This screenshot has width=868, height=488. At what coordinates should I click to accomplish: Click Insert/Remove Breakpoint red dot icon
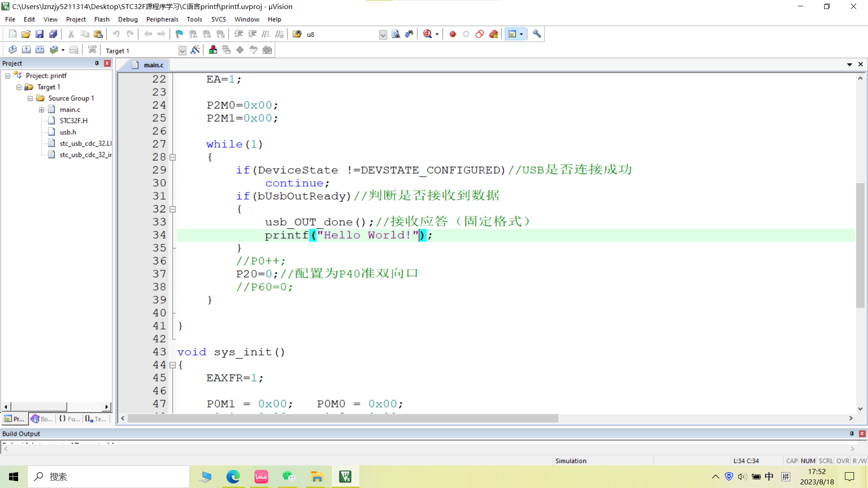pyautogui.click(x=453, y=34)
